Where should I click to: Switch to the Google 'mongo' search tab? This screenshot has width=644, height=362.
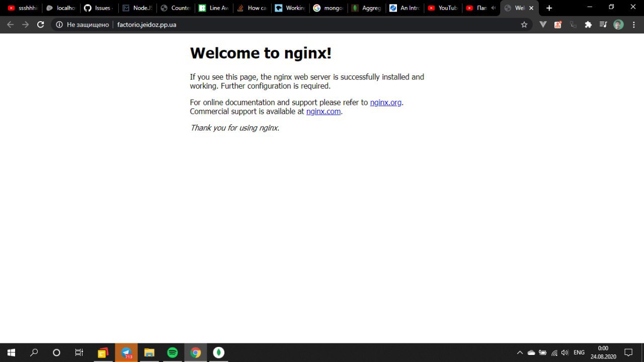pos(328,8)
